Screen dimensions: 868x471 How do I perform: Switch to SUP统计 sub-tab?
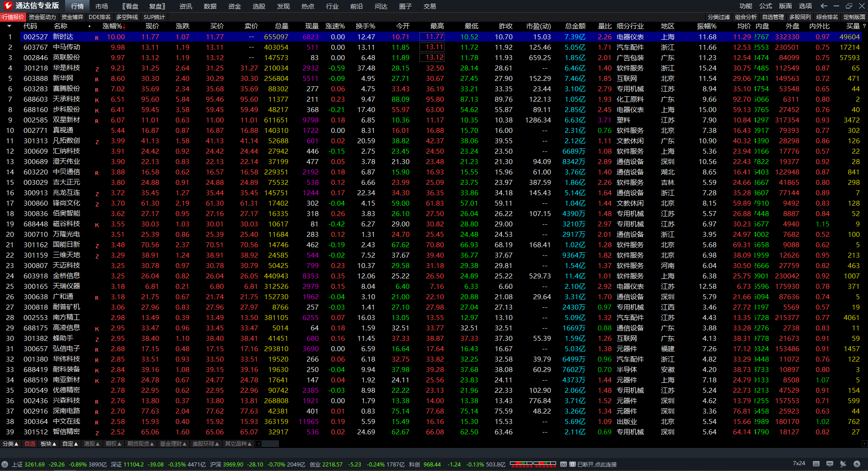pyautogui.click(x=154, y=17)
